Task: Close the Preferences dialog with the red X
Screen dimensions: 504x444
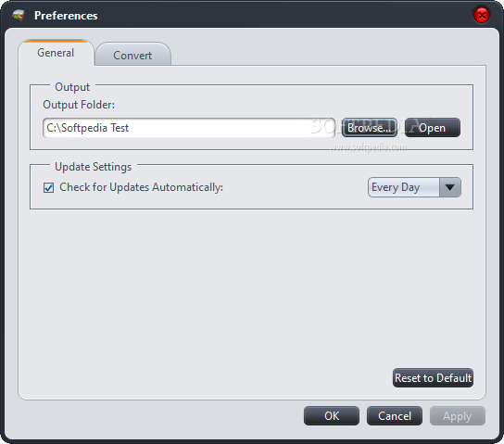Action: (482, 15)
